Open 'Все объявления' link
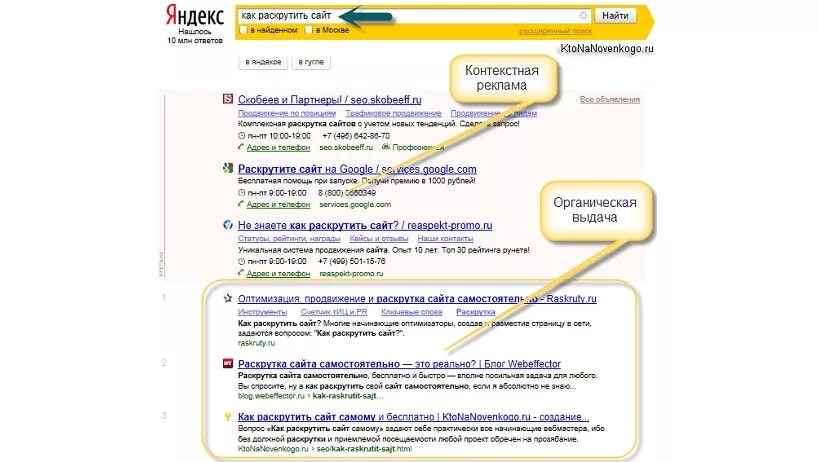 click(x=610, y=99)
